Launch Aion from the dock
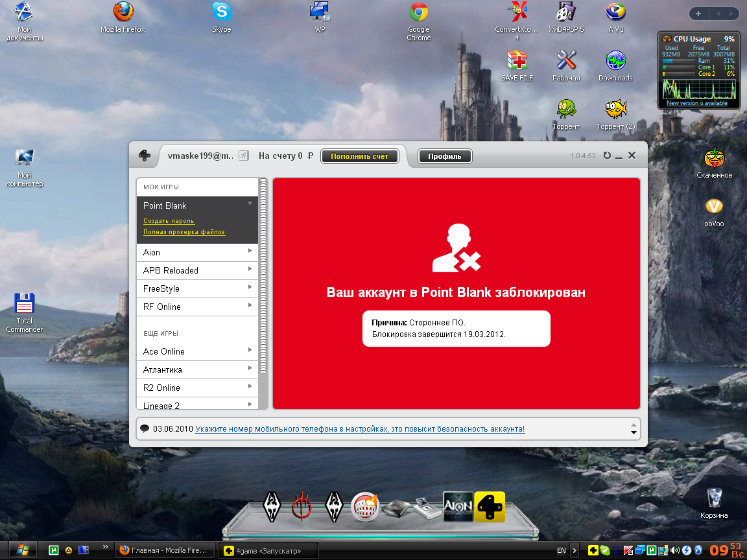The height and width of the screenshot is (560, 747). pyautogui.click(x=458, y=507)
